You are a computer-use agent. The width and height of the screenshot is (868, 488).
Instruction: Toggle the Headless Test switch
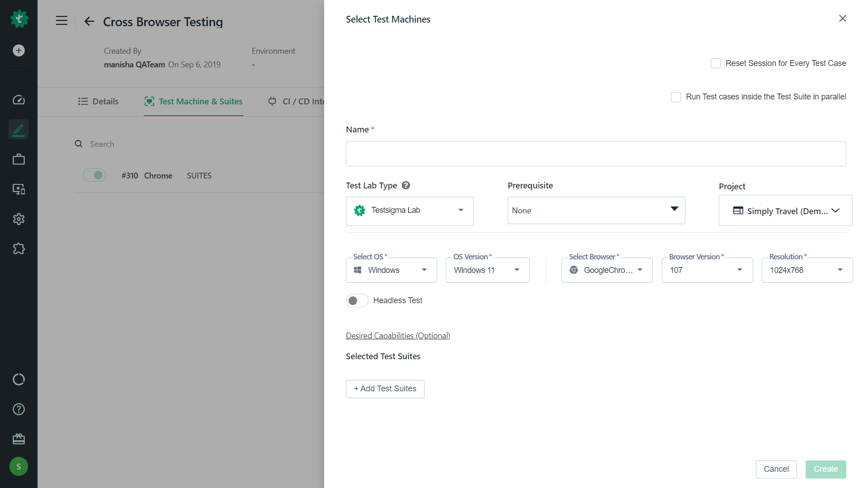click(357, 300)
